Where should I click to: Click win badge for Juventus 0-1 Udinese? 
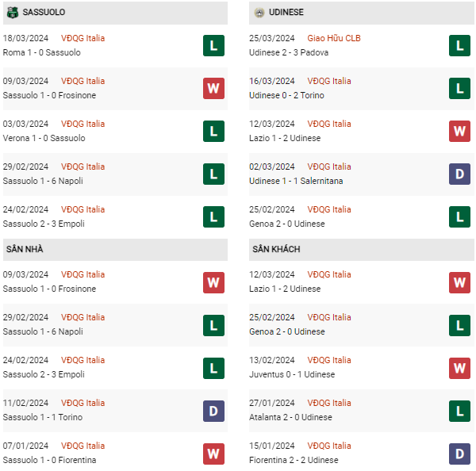tap(459, 367)
